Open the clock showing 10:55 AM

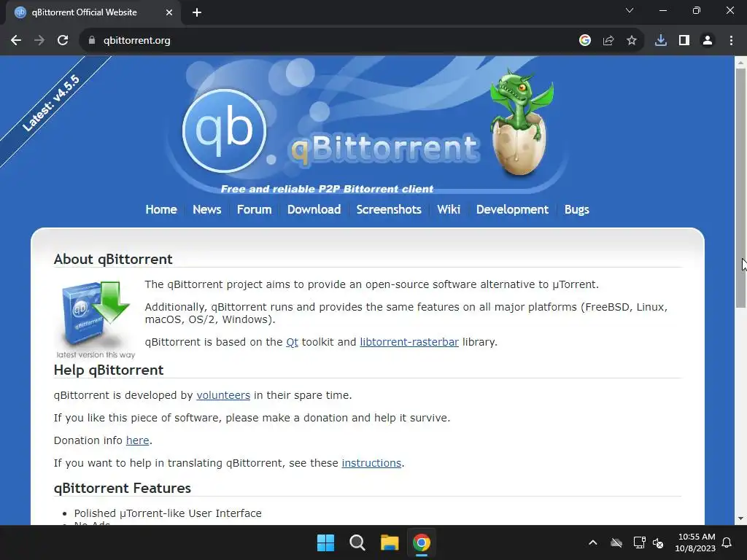(695, 542)
